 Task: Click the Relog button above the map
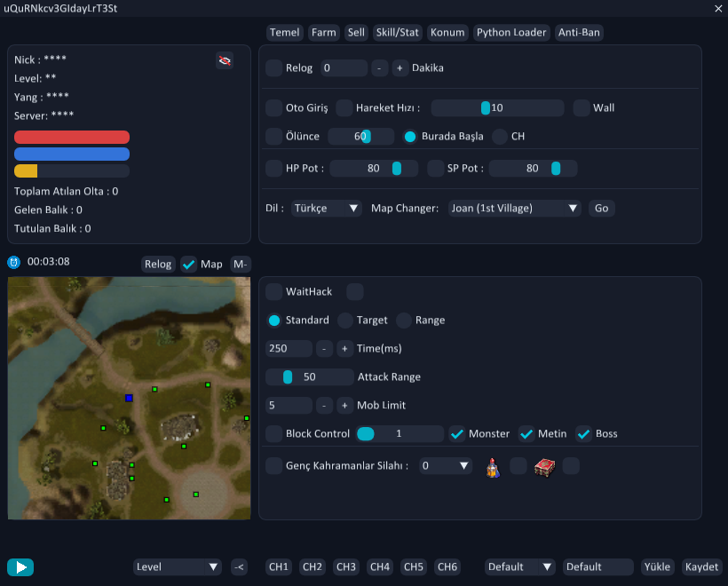click(158, 265)
